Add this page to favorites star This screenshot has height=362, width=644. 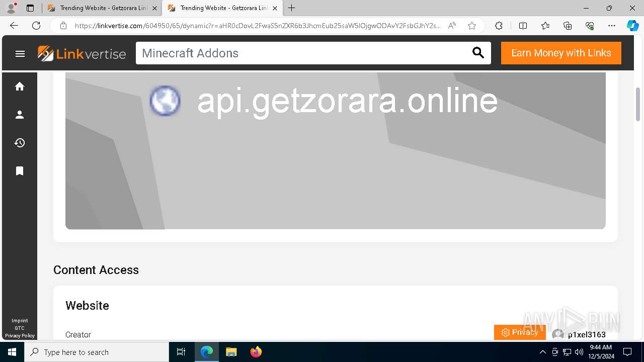[x=472, y=26]
